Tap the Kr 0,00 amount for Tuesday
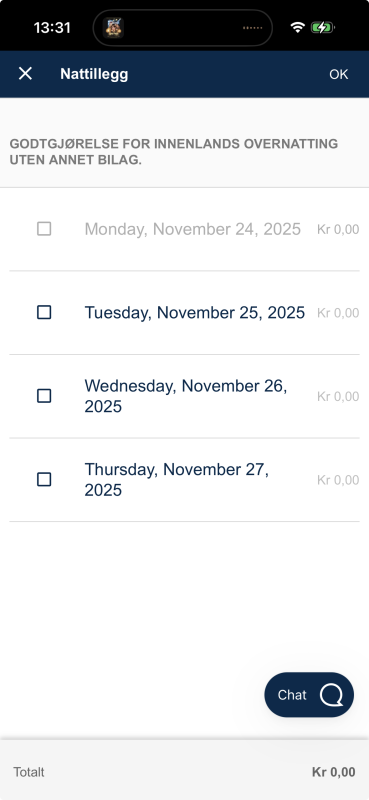 pos(338,313)
